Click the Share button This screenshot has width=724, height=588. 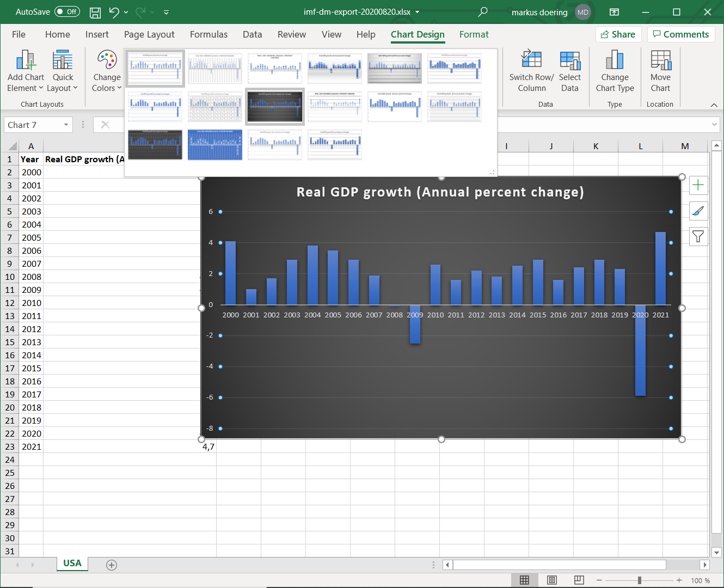tap(618, 34)
